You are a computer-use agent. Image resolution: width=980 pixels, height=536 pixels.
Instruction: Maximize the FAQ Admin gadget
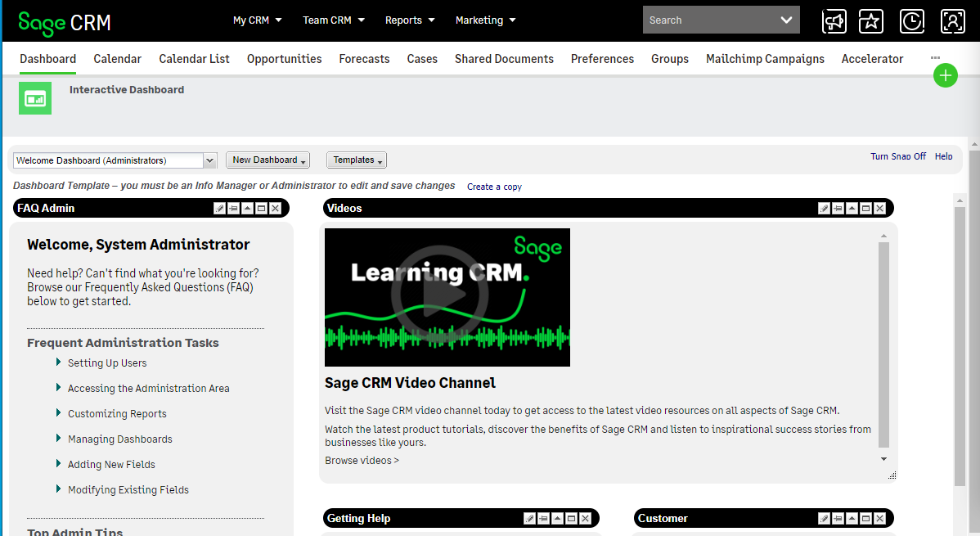(261, 209)
